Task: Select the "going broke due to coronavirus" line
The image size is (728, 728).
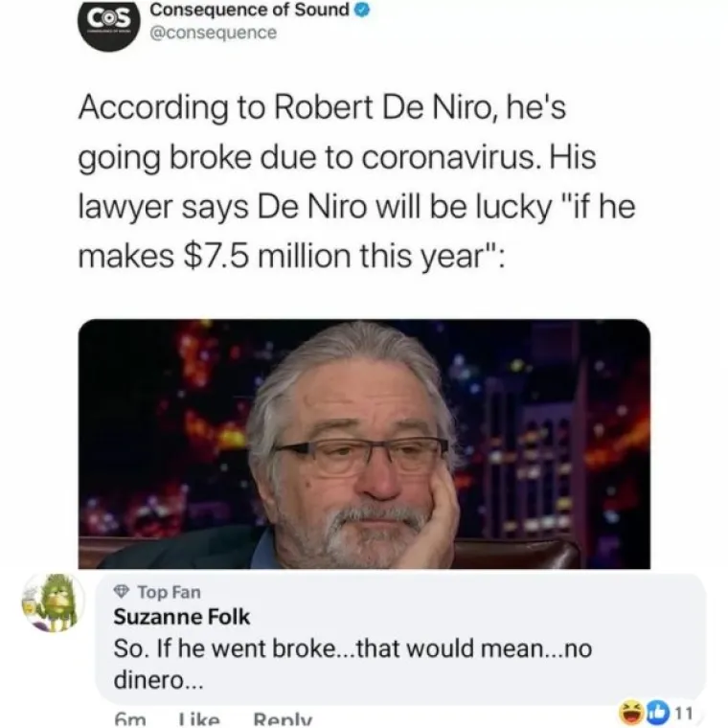Action: pos(336,158)
